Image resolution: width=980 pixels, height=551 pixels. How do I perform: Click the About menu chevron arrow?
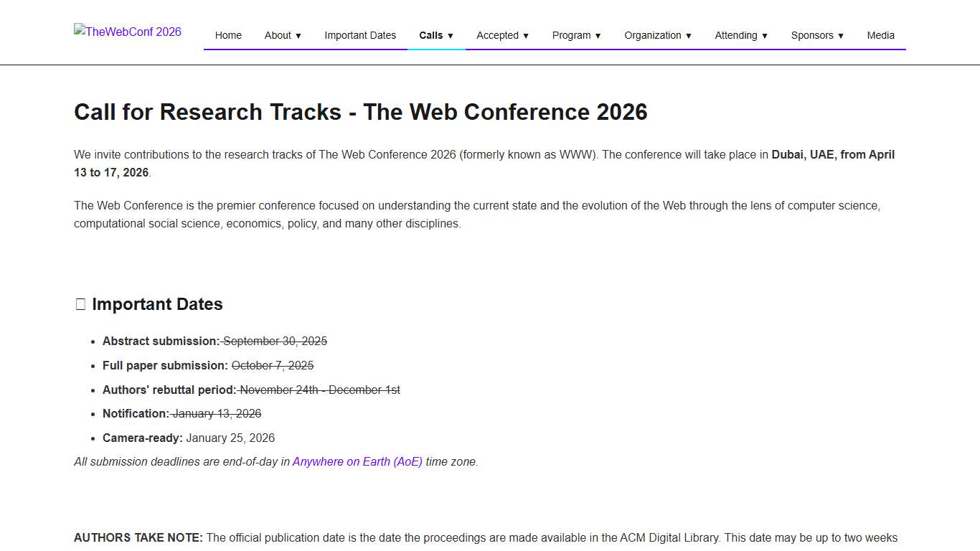coord(298,35)
